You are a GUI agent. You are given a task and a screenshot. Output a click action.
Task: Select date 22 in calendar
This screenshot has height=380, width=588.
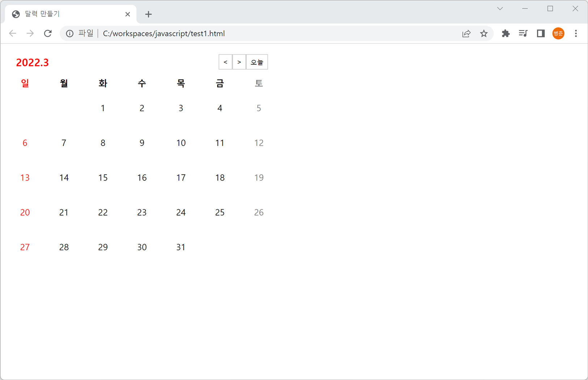(x=103, y=212)
